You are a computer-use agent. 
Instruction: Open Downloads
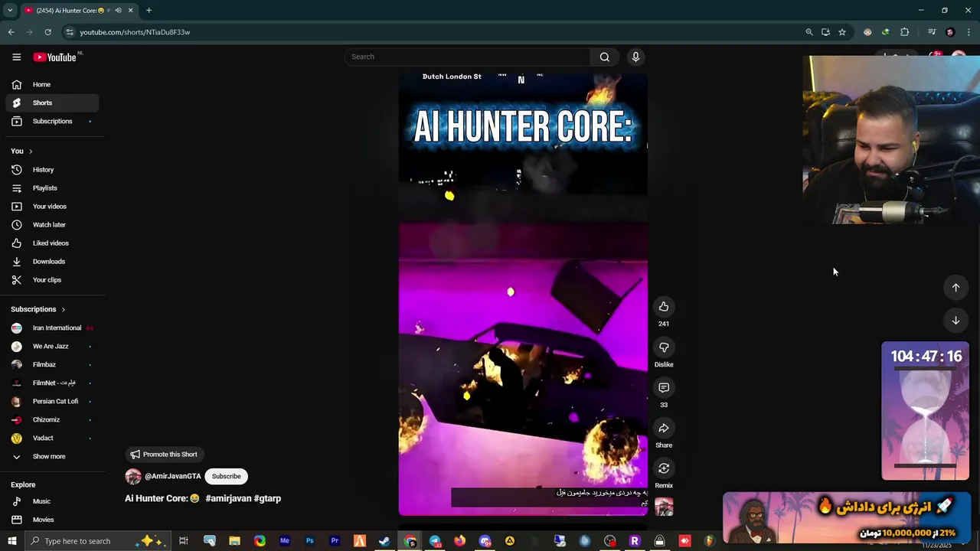click(52, 262)
